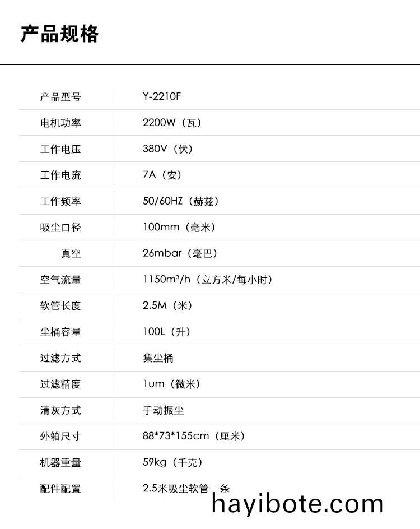This screenshot has width=420, height=529.
Task: Click the 产品规格 heading
Action: click(x=59, y=34)
